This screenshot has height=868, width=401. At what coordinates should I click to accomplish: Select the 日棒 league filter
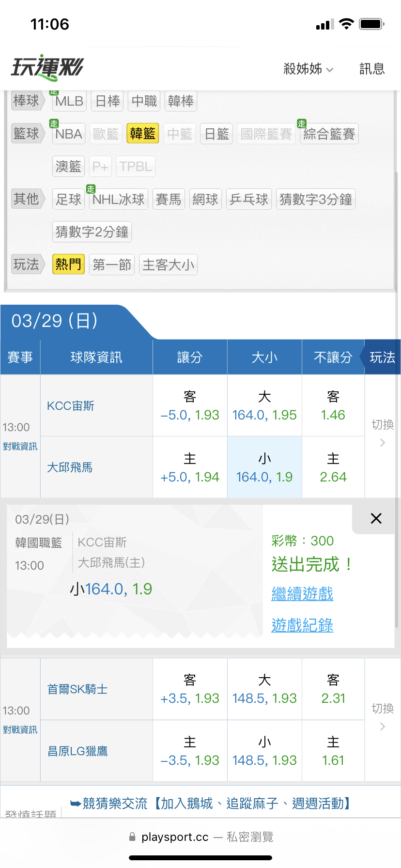tap(108, 101)
